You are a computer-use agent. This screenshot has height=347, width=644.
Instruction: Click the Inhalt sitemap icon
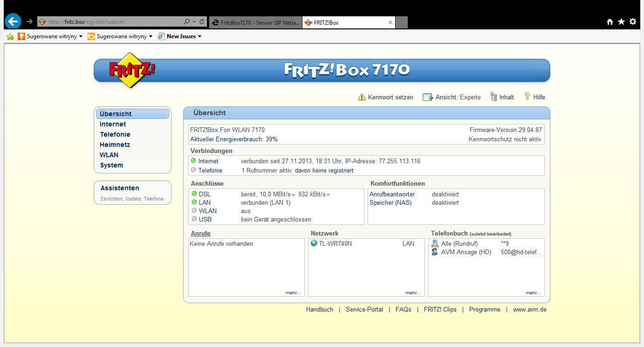494,97
